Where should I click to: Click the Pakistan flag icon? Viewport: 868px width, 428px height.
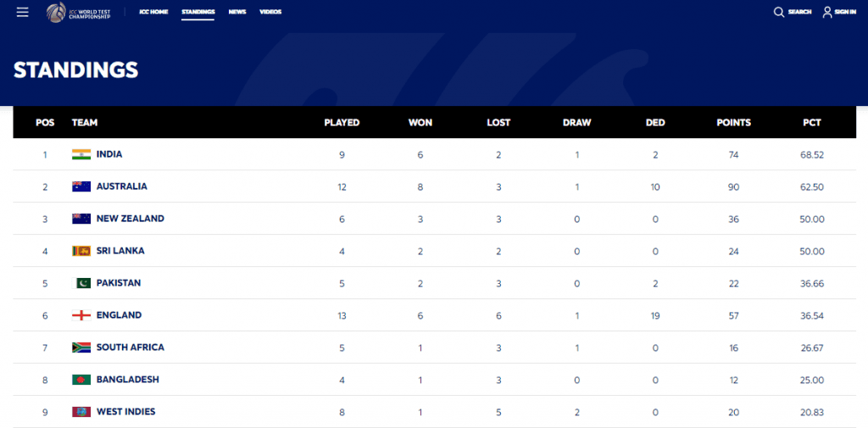[x=81, y=283]
